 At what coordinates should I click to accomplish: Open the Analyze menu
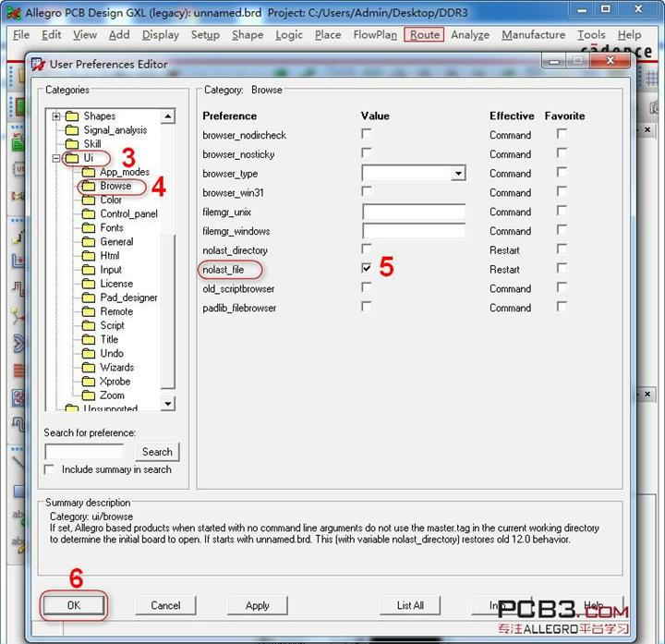click(x=470, y=35)
